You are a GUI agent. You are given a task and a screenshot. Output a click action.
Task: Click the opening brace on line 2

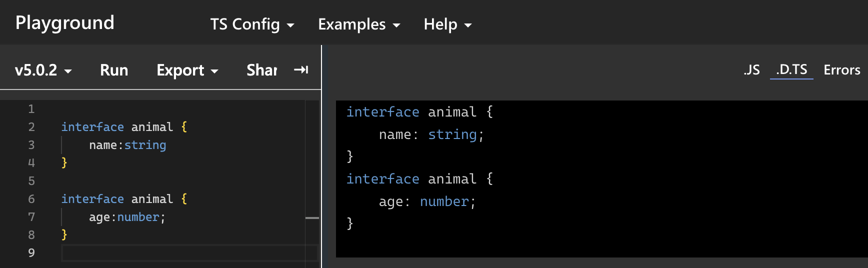(x=184, y=127)
